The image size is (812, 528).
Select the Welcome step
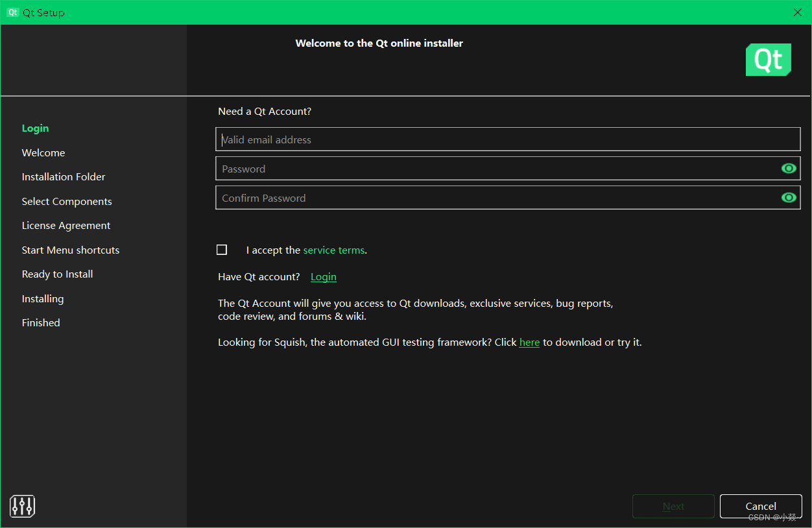pos(43,152)
